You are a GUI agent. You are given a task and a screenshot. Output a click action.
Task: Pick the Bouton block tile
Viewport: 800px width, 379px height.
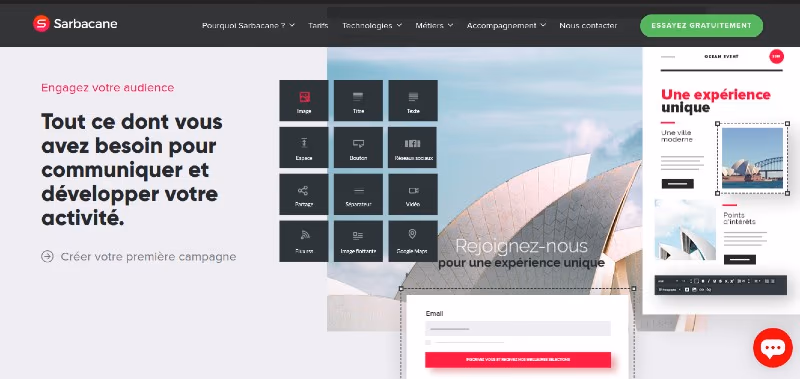tap(358, 147)
